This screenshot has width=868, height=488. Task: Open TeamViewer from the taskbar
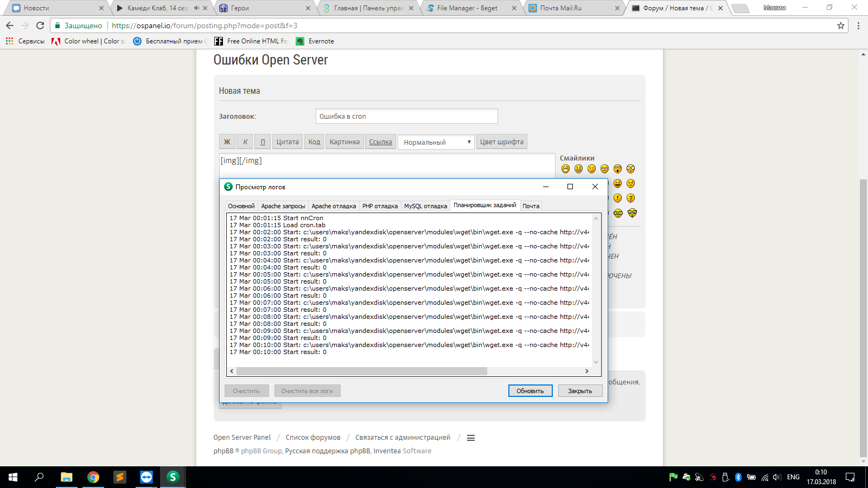146,477
